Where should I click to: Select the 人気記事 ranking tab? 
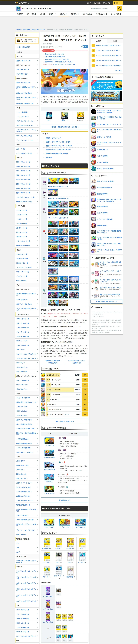click(99, 41)
